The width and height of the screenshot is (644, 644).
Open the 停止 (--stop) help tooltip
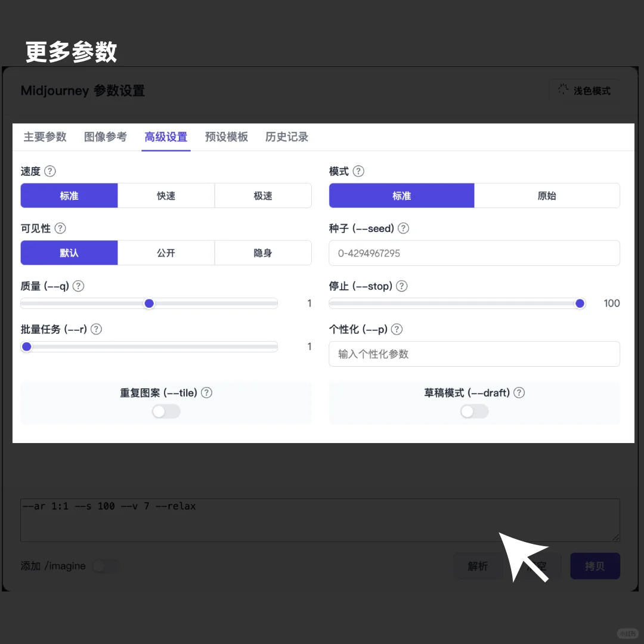click(401, 286)
